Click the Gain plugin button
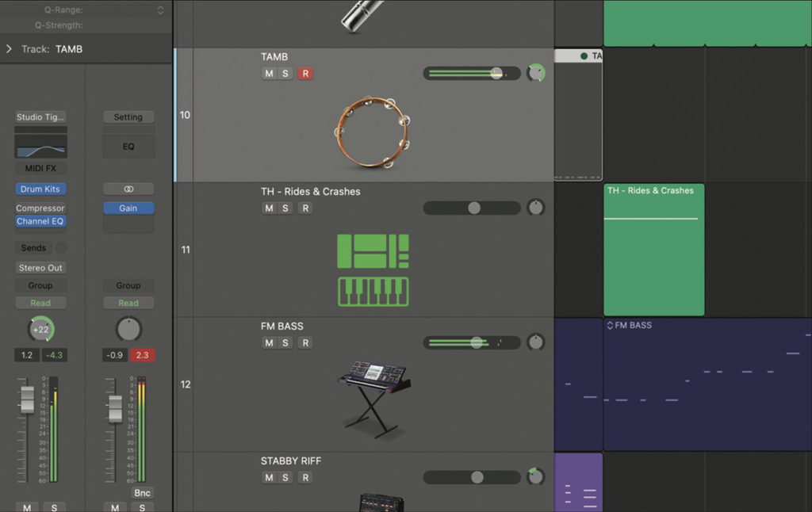812x512 pixels. click(128, 208)
